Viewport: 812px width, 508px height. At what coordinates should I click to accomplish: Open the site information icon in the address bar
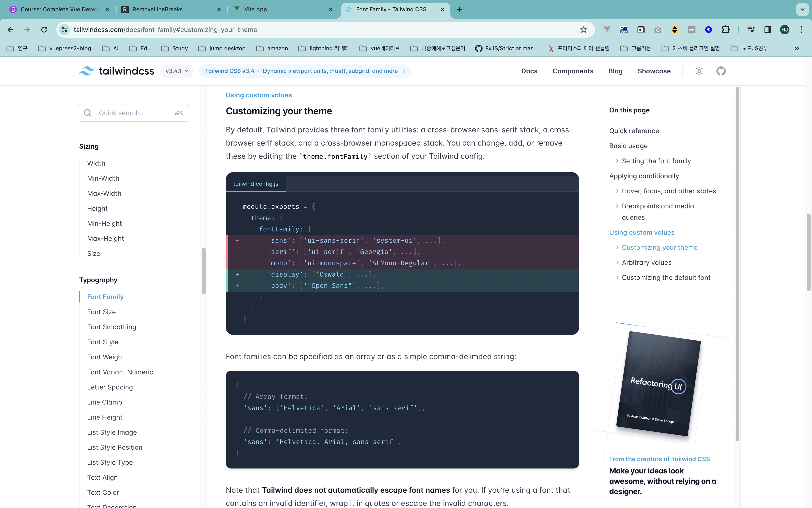tap(64, 30)
